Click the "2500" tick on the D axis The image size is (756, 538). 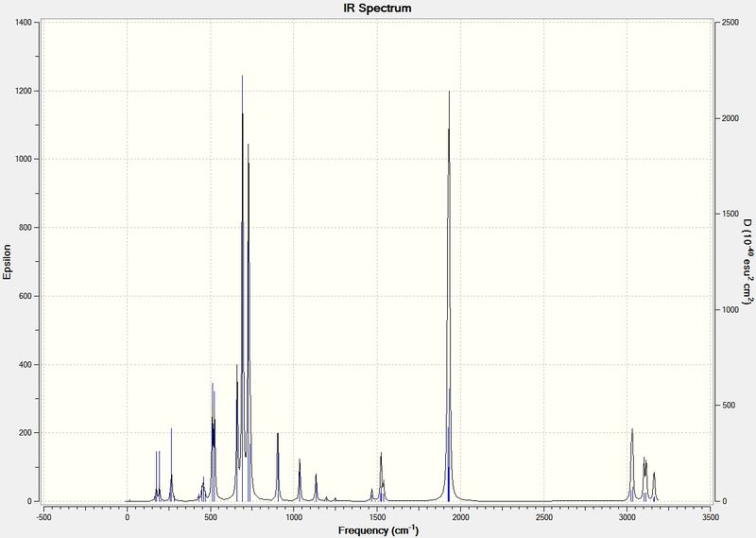[x=730, y=23]
